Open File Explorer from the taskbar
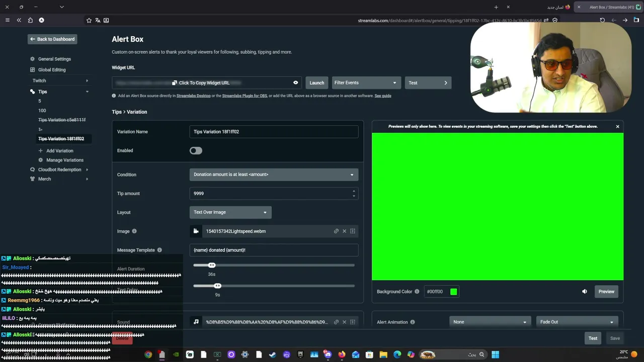The width and height of the screenshot is (644, 362). [x=383, y=354]
